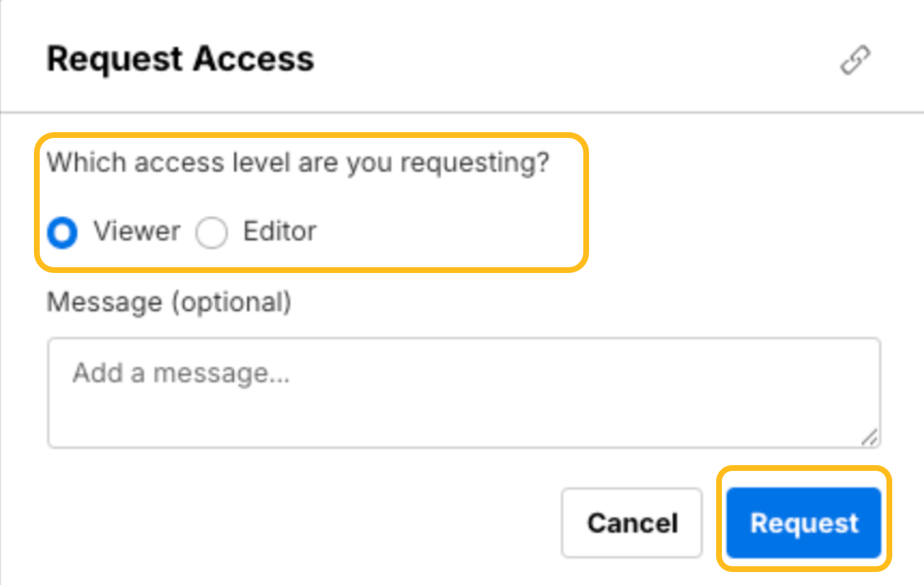Select the Editor radio button
The height and width of the screenshot is (585, 924).
[212, 233]
